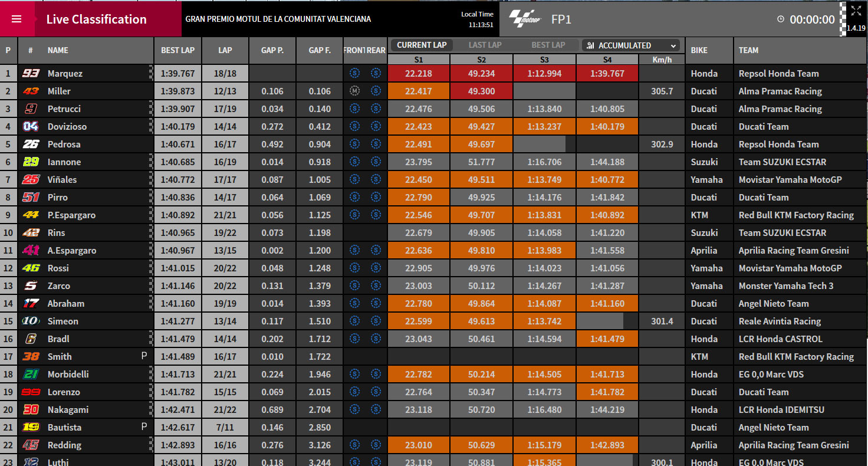Viewport: 868px width, 466px height.
Task: Click the session timer clock icon
Action: 781,19
